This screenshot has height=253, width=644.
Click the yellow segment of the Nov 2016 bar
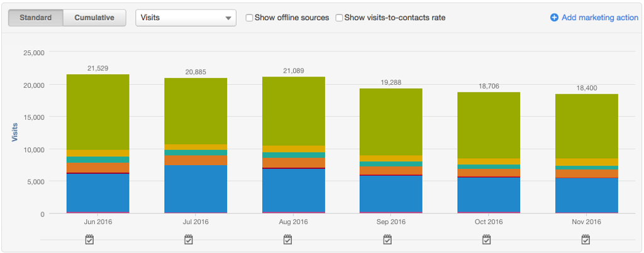[x=587, y=162]
